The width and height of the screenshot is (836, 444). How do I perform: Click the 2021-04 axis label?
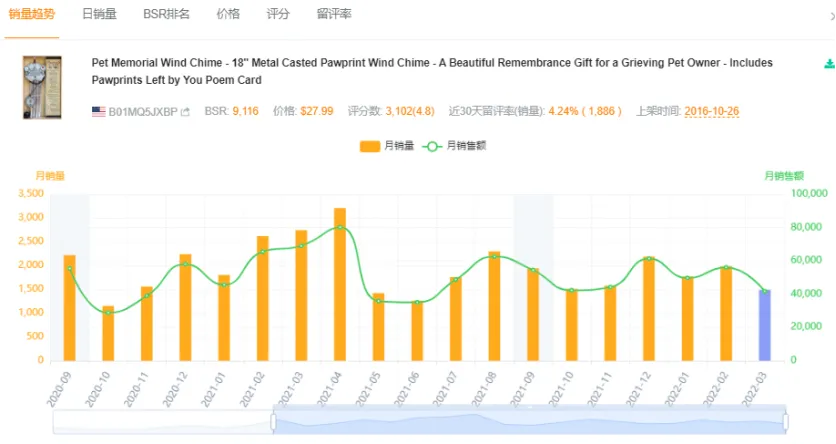[329, 390]
